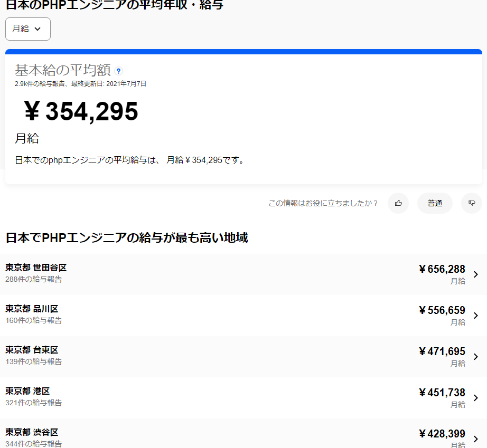Open the 東京都 世田谷区 location link

tap(36, 268)
